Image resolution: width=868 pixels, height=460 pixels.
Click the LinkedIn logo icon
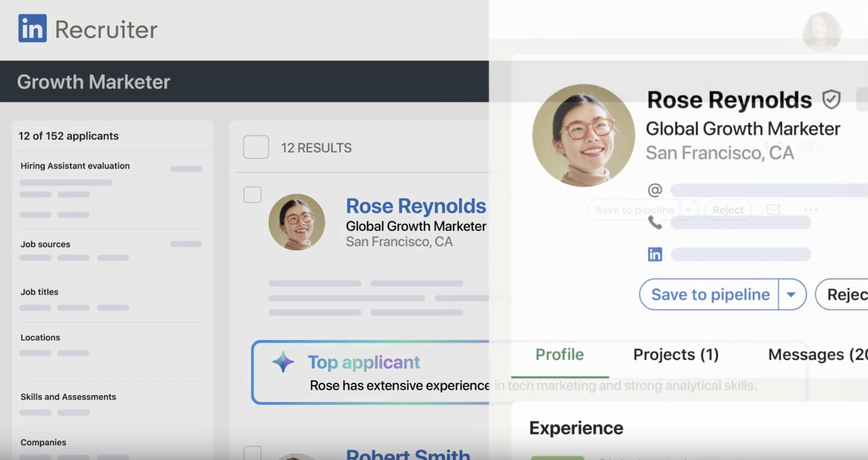32,28
